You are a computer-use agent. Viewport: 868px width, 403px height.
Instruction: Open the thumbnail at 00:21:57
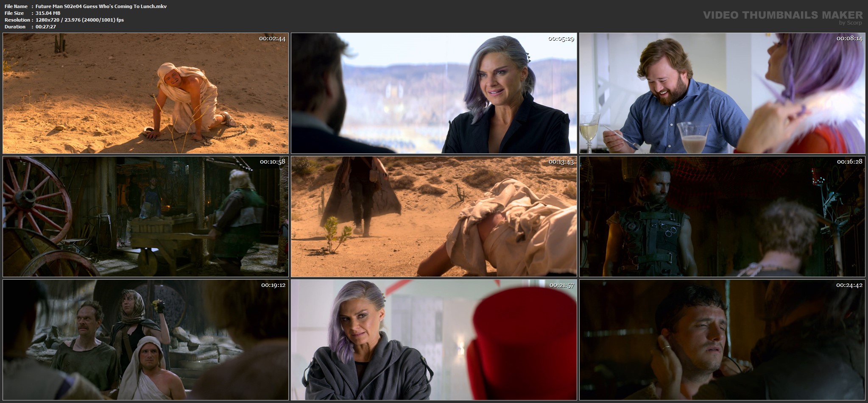coord(434,340)
